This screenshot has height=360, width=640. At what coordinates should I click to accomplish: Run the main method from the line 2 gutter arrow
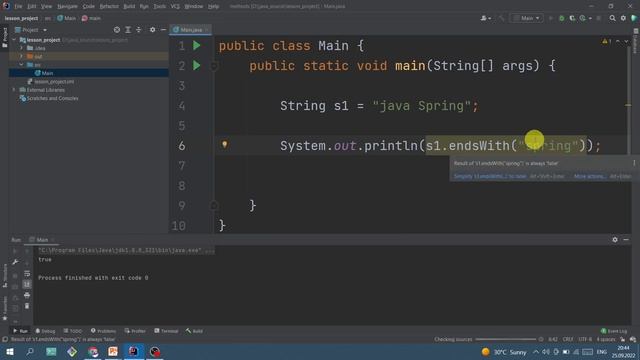point(197,65)
